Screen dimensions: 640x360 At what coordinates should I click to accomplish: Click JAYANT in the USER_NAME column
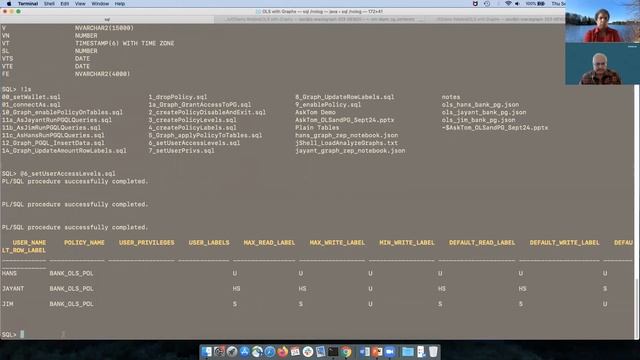13,289
